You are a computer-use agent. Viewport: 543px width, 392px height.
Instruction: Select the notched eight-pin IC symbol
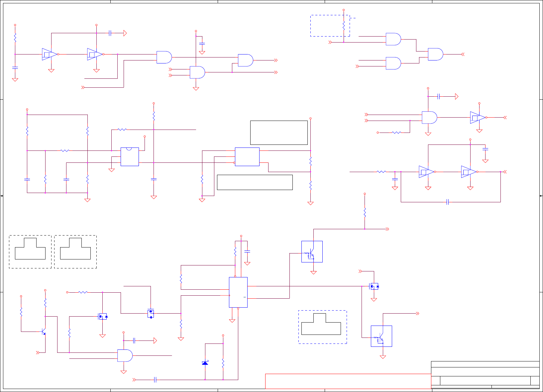point(130,157)
